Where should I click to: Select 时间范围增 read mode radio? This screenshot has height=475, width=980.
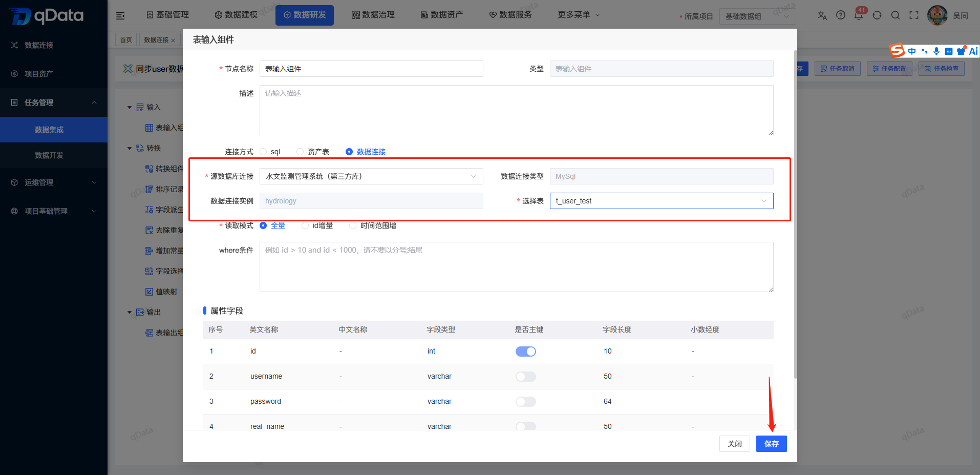coord(352,225)
